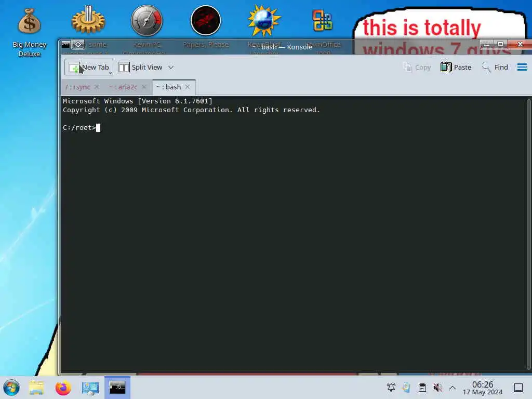The image size is (532, 399).
Task: Open the system settings taskbar icon
Action: (90, 388)
